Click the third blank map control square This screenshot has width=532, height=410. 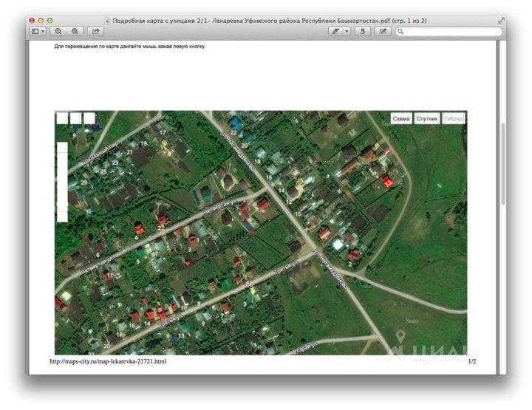pyautogui.click(x=89, y=117)
